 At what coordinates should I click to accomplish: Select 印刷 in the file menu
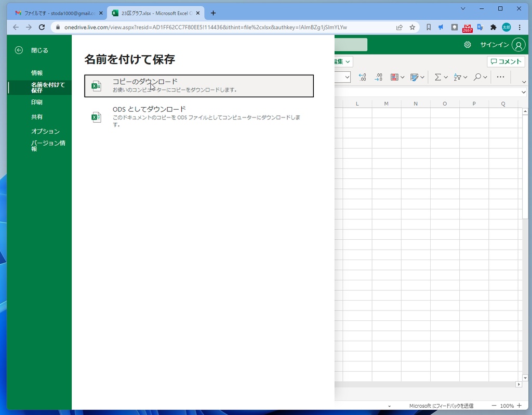pyautogui.click(x=37, y=102)
